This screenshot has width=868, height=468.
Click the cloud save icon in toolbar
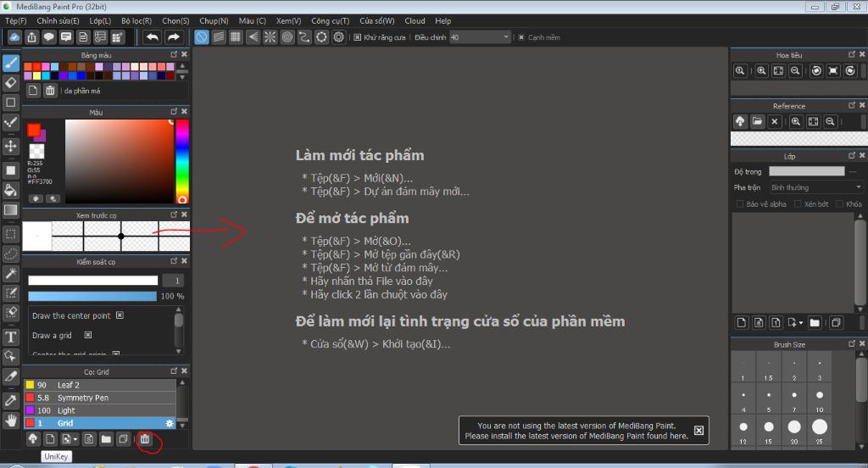tap(14, 37)
